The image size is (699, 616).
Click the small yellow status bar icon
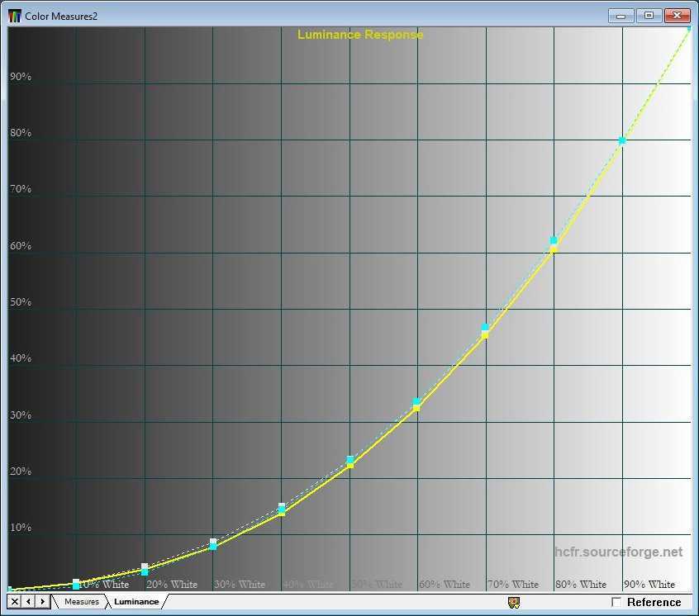513,602
